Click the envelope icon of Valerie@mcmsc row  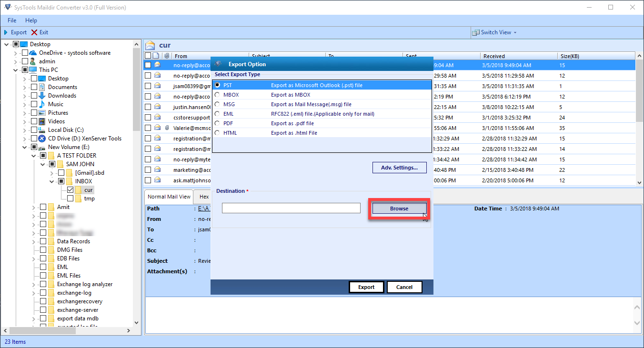pos(157,128)
